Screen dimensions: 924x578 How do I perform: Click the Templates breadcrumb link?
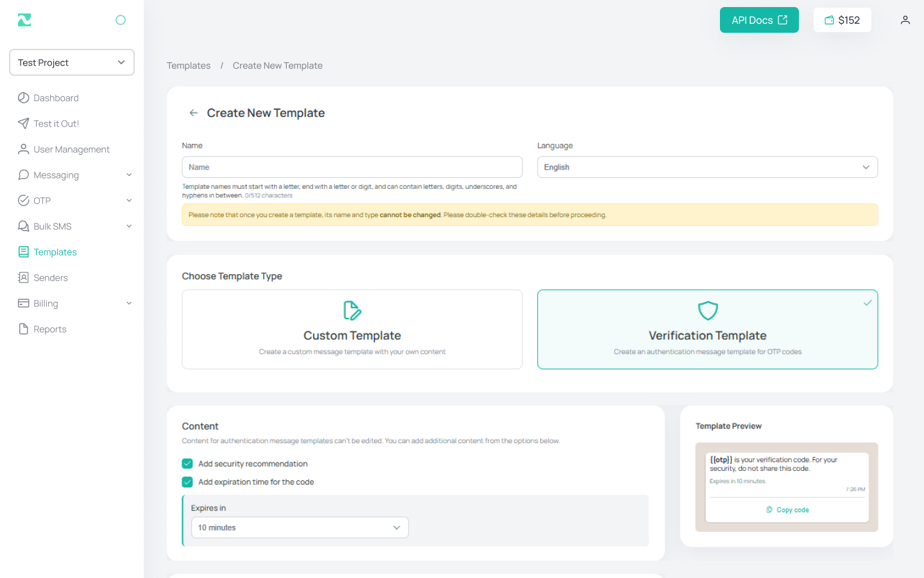[189, 66]
